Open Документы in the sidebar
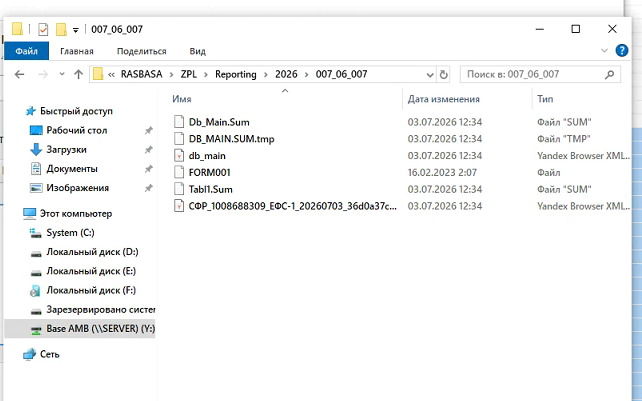 click(72, 169)
